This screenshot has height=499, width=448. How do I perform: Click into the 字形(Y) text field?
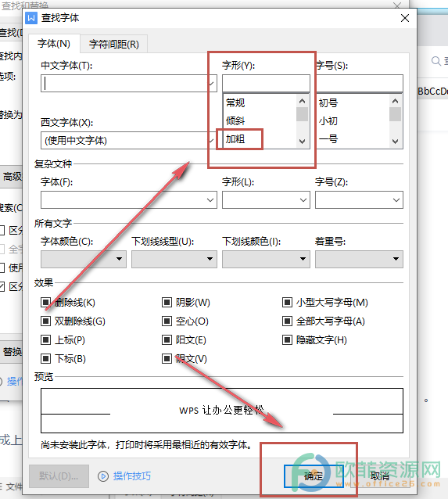click(266, 84)
